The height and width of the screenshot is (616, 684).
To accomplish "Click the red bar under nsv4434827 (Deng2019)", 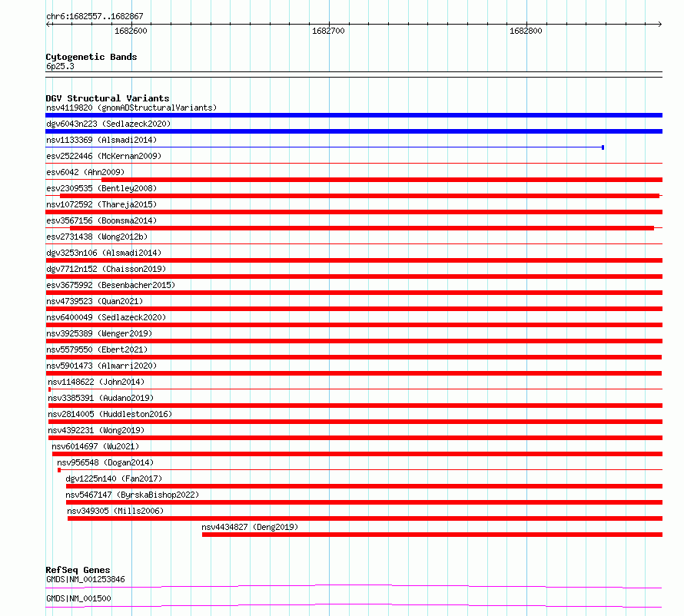I will (x=432, y=535).
